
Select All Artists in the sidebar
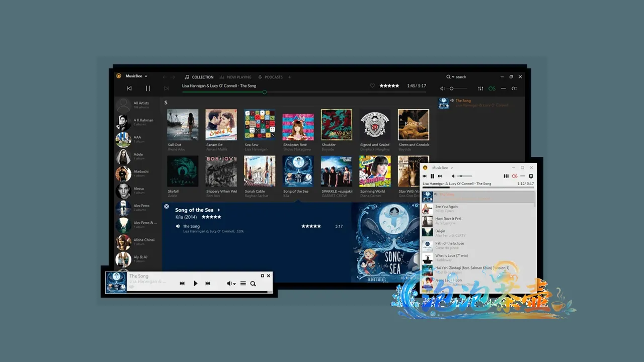(137, 105)
